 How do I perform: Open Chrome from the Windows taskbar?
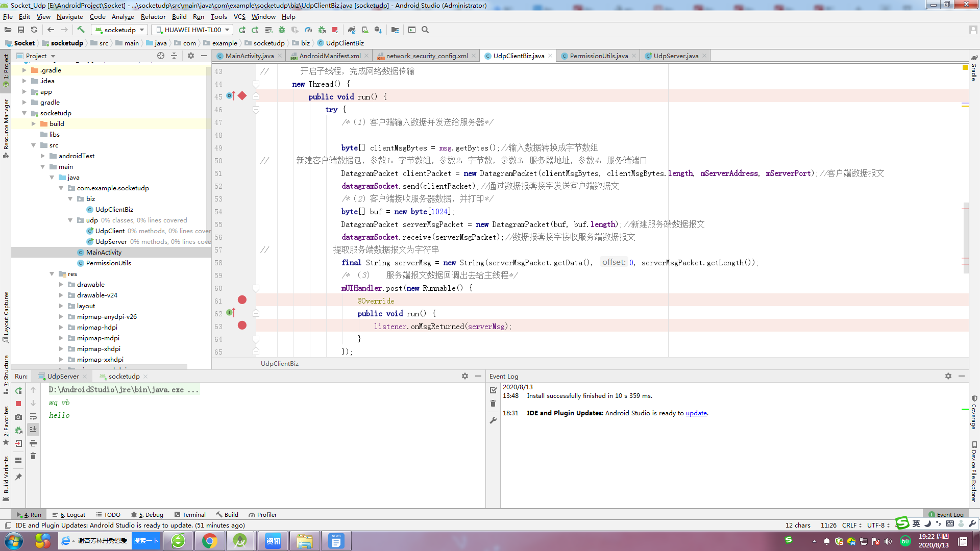point(209,541)
